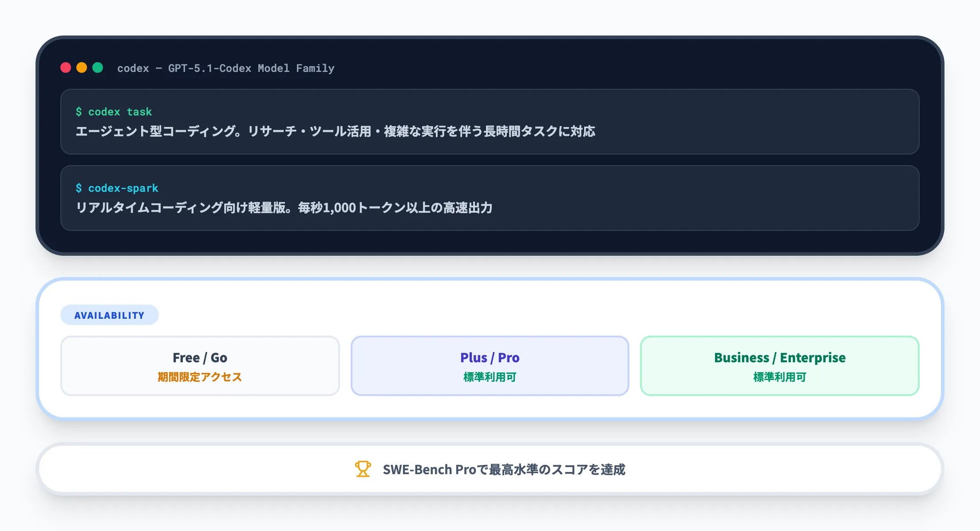Viewport: 980px width, 531px height.
Task: Click the green traffic light dot
Action: pos(98,67)
